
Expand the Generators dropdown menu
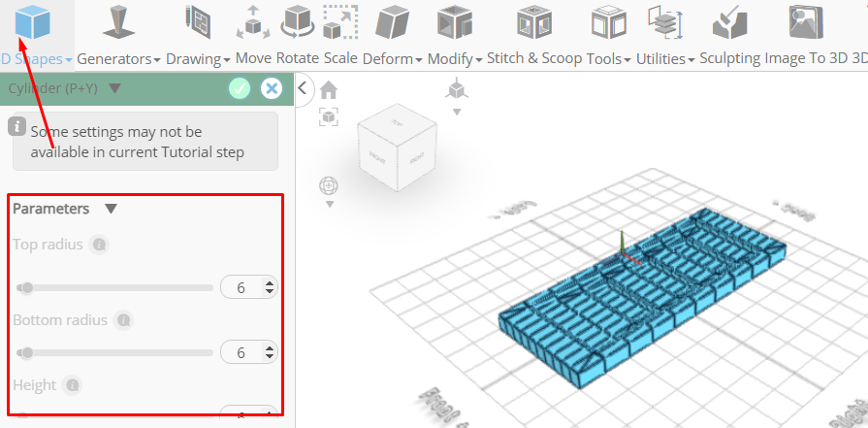coord(157,60)
